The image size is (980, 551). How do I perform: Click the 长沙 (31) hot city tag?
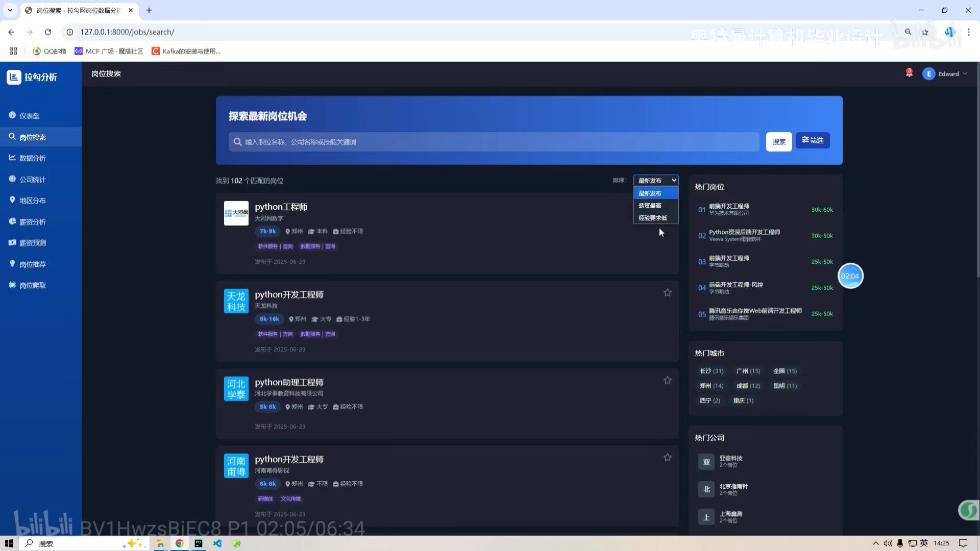(x=712, y=371)
